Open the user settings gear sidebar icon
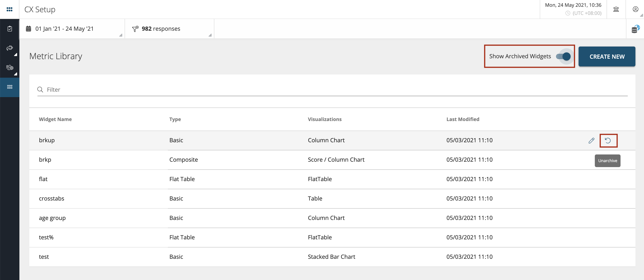 (x=9, y=67)
